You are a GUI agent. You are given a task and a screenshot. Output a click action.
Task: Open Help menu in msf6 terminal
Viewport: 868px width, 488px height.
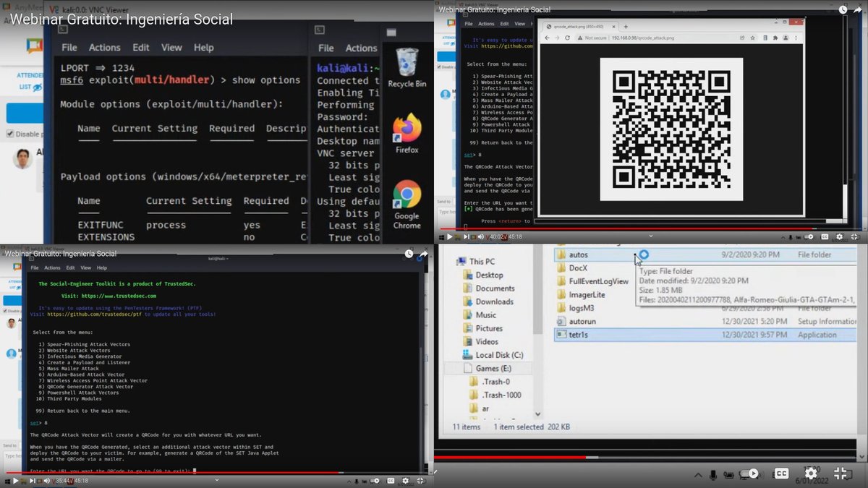click(204, 47)
